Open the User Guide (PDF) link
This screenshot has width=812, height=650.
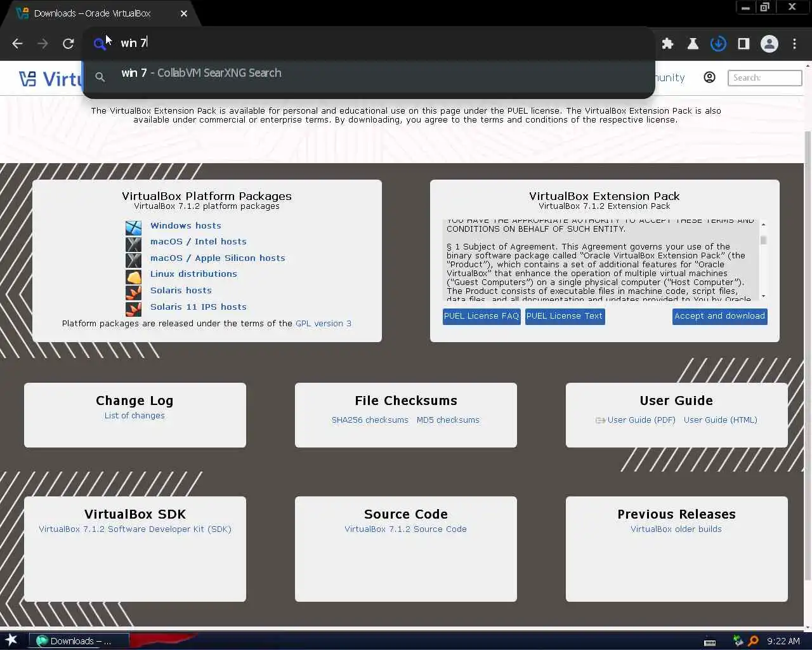641,420
